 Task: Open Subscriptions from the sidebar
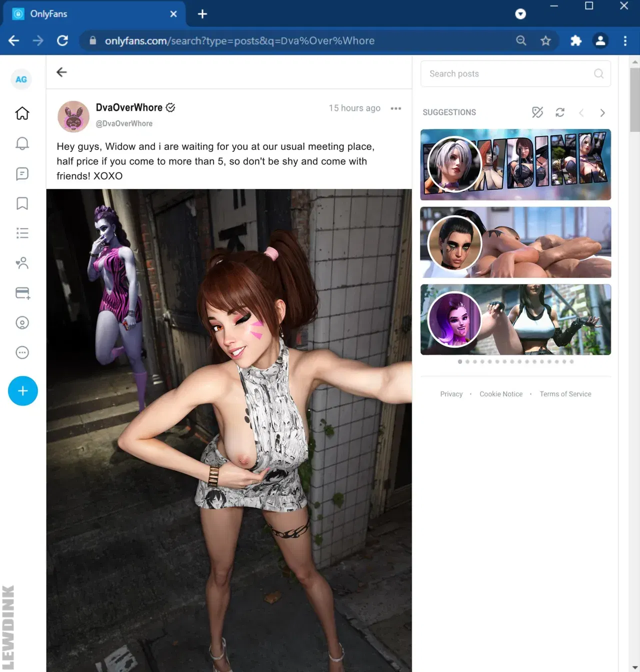[x=22, y=263]
